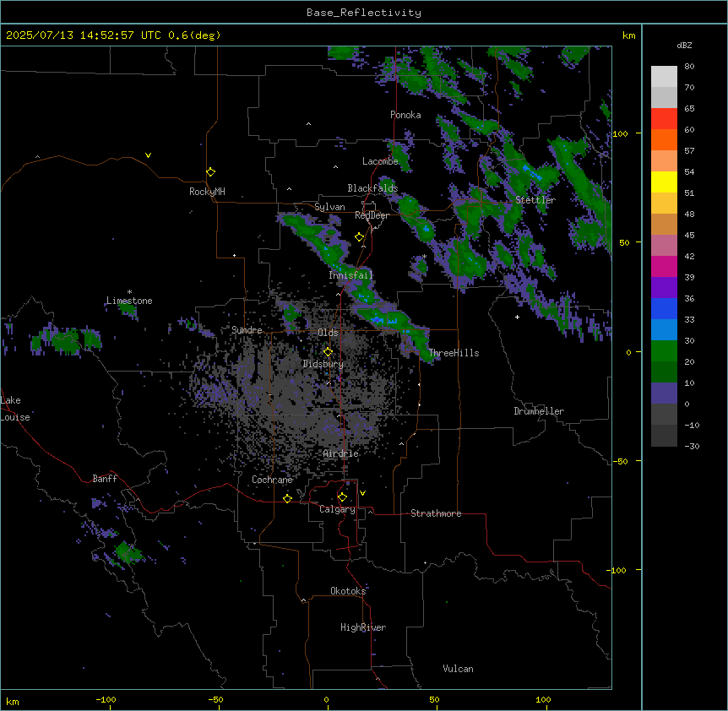Viewport: 728px width, 711px height.
Task: Click the Vulcan label
Action: tap(458, 669)
